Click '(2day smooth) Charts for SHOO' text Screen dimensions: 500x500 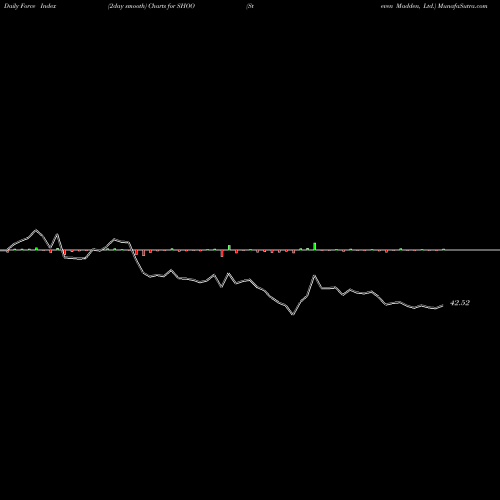pyautogui.click(x=151, y=6)
